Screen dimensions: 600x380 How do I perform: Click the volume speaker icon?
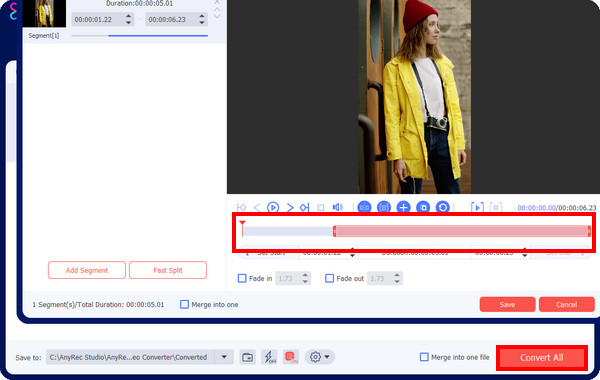point(338,207)
